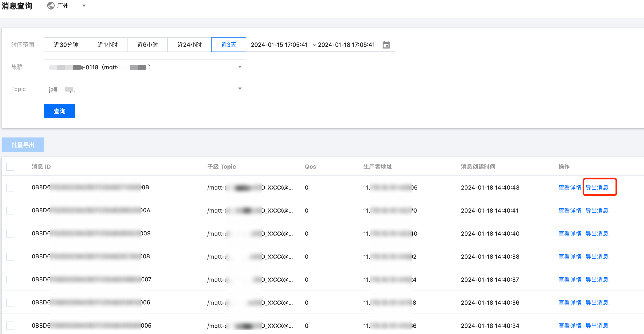Select the checkbox for 14:40:37 message
This screenshot has width=644, height=334.
click(10, 279)
